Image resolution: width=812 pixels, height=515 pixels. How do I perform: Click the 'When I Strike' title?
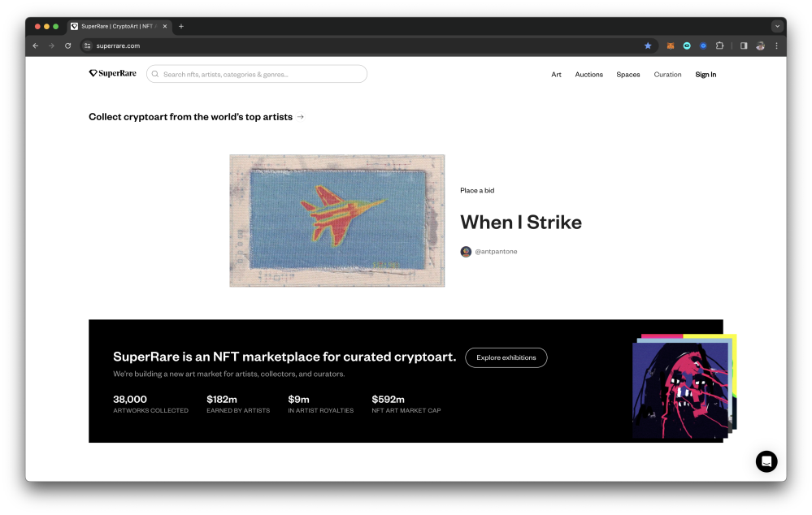[521, 223]
